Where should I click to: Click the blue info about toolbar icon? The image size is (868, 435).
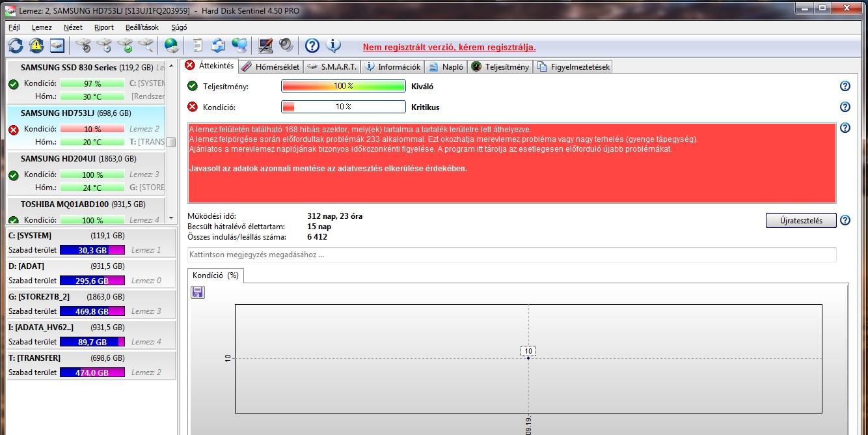[x=333, y=46]
